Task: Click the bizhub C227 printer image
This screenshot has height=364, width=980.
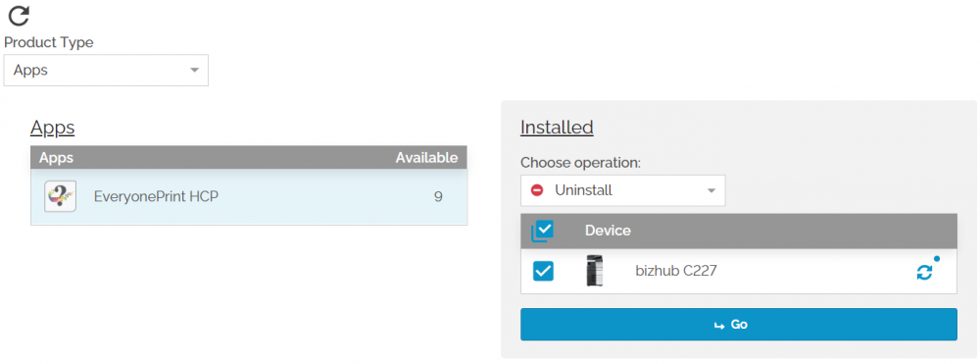Action: pyautogui.click(x=595, y=271)
